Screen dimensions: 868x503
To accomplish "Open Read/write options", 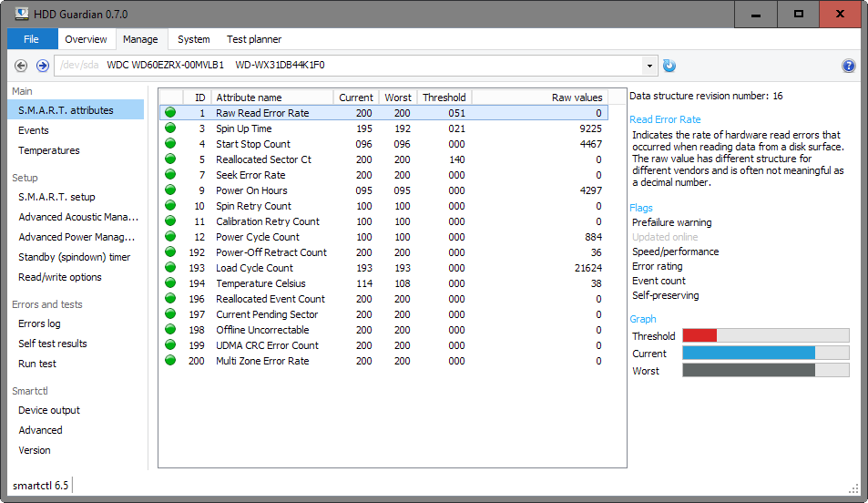I will 60,277.
